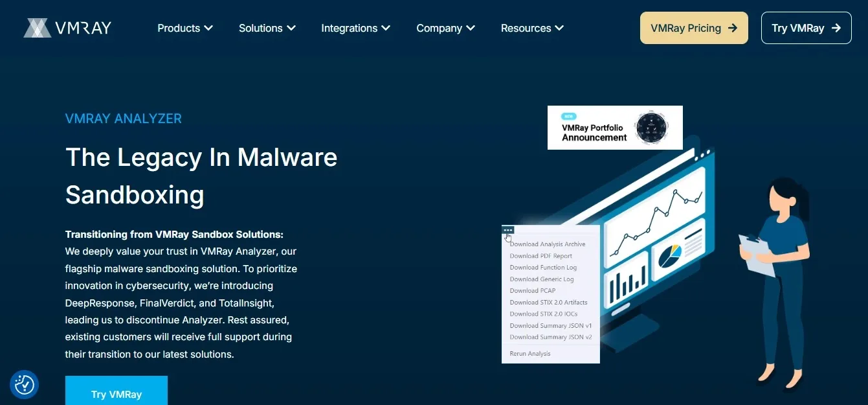Click the arrow in VMRay Pricing button

click(x=732, y=28)
